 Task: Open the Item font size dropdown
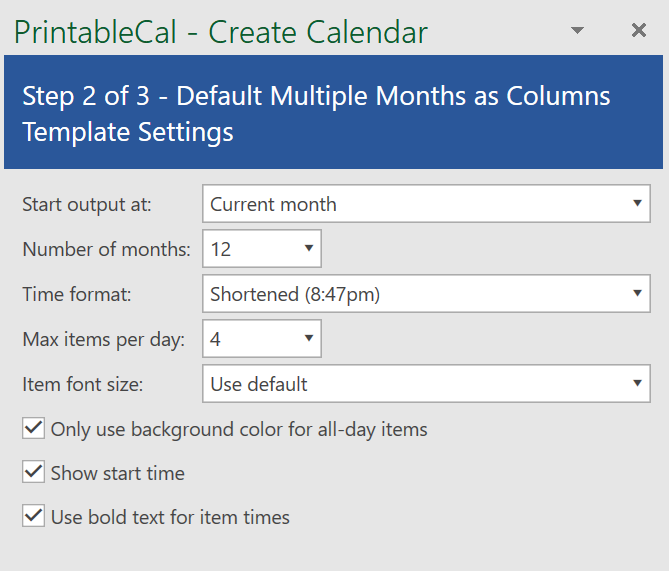tap(426, 384)
